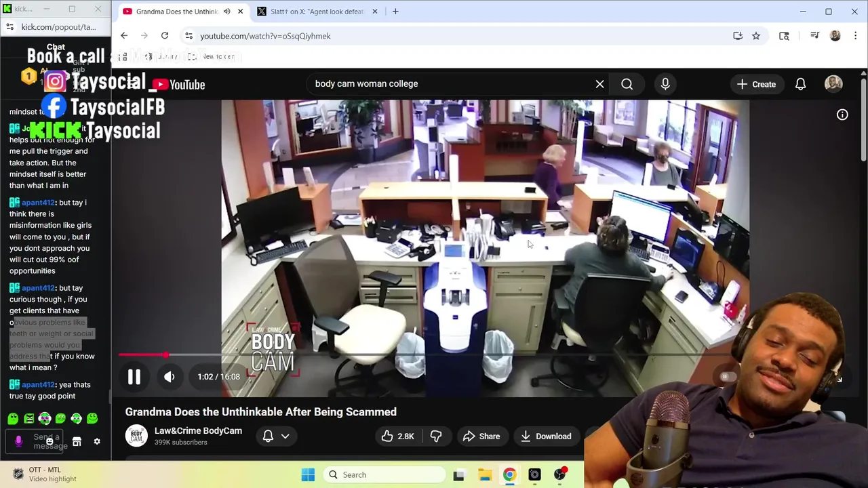
Task: Click Law&Crime BodyCam channel avatar
Action: tap(136, 436)
